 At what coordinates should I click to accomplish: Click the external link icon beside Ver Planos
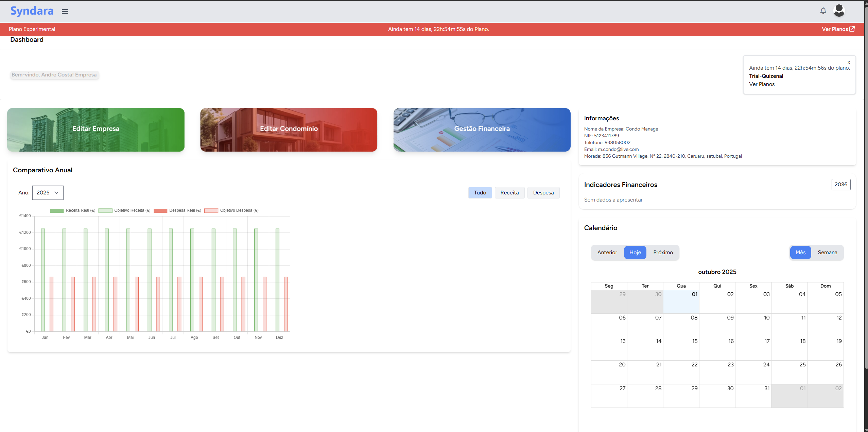[x=852, y=29]
